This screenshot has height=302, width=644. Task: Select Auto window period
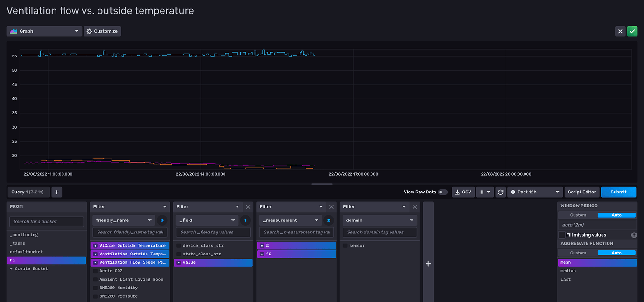coord(616,215)
